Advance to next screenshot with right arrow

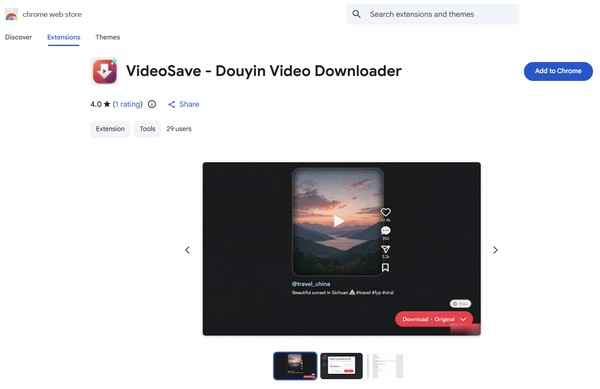(x=495, y=250)
